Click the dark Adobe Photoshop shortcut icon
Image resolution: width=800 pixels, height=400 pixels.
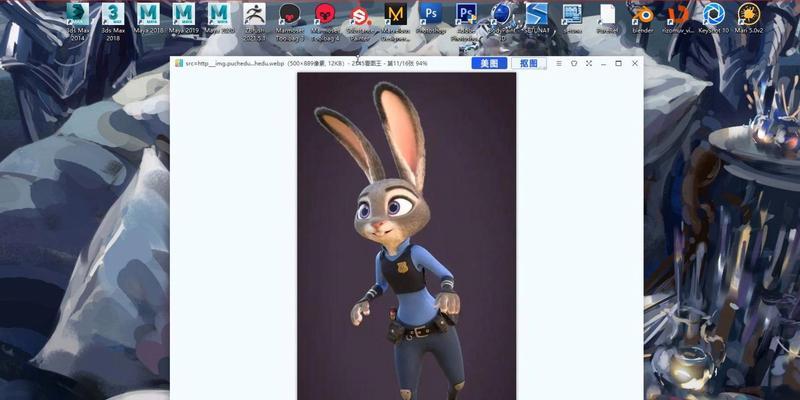[x=467, y=14]
